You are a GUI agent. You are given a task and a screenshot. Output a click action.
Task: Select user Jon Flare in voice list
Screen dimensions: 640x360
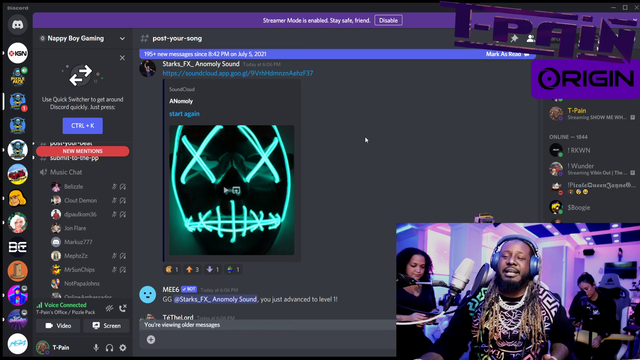[75, 228]
